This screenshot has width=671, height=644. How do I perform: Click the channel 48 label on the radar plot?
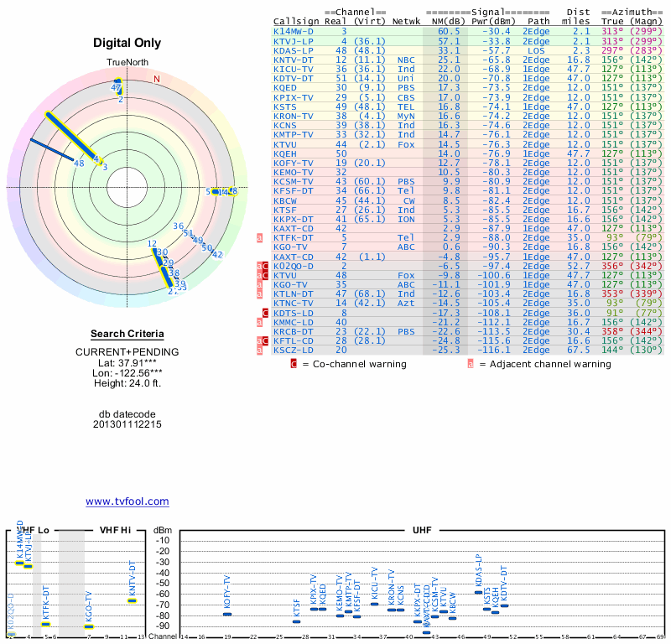[79, 163]
